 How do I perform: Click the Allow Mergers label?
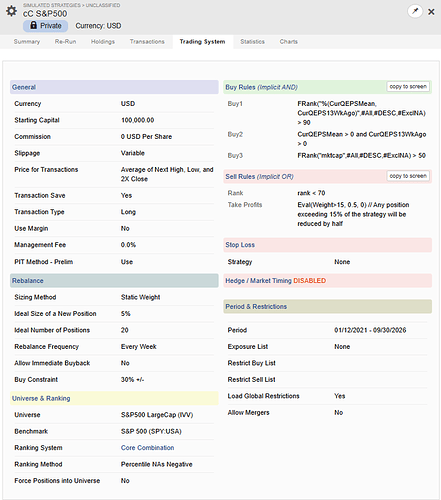[248, 413]
